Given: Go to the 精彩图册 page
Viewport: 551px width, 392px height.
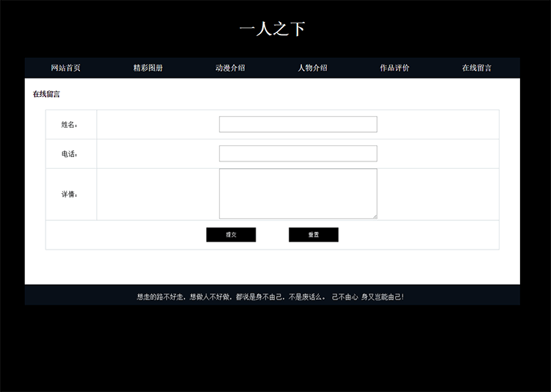Looking at the screenshot, I should coord(148,68).
